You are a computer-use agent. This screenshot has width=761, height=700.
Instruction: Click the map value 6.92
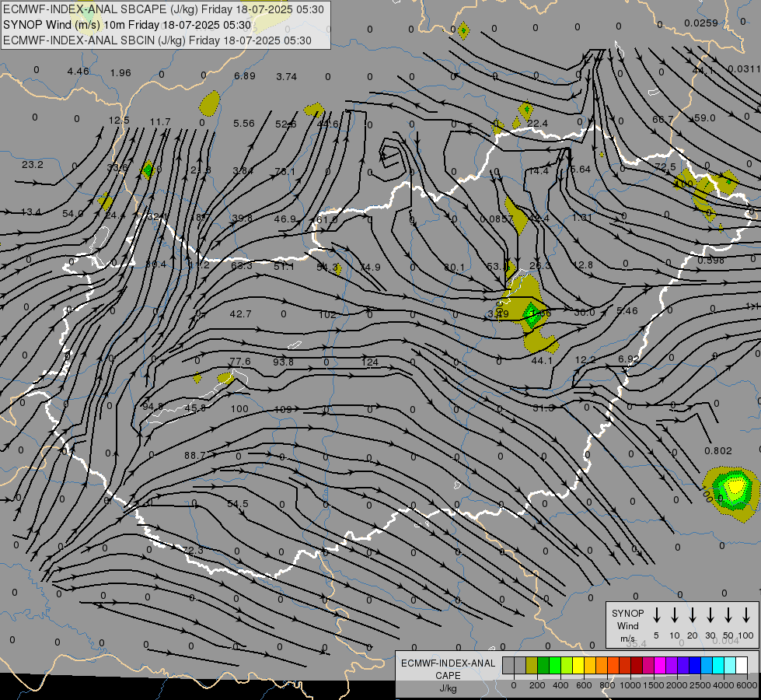tap(629, 359)
